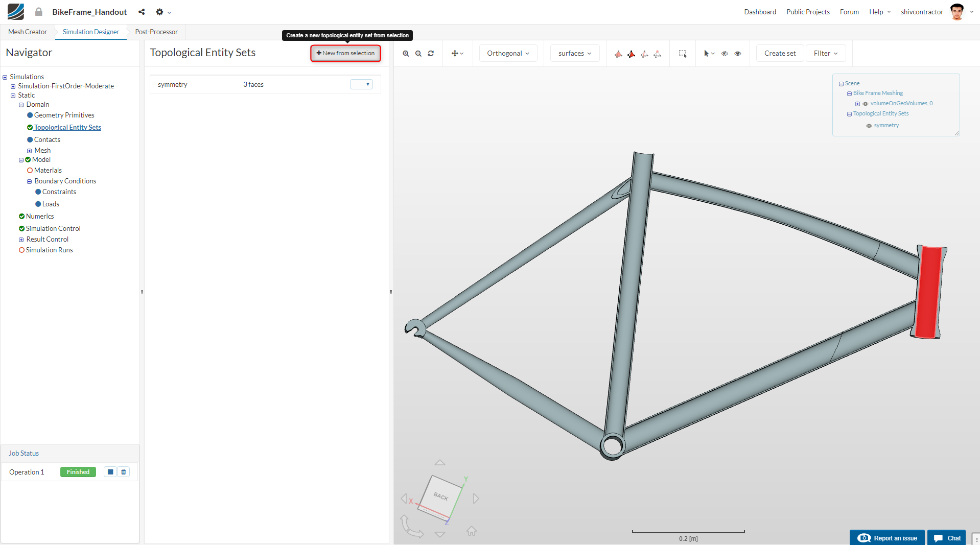Click the New from selection button
This screenshot has height=545, width=980.
click(345, 53)
